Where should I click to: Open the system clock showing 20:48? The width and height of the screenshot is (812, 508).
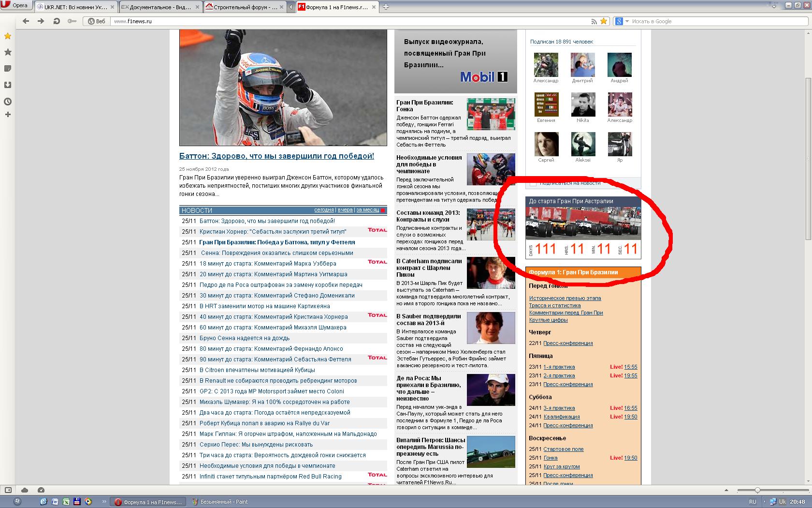798,502
